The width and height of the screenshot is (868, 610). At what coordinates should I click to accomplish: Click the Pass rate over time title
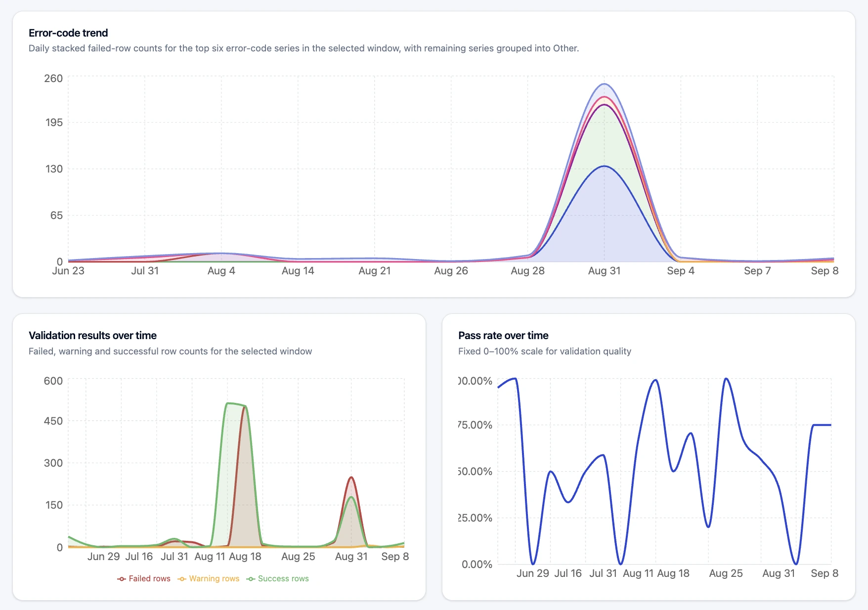tap(503, 335)
